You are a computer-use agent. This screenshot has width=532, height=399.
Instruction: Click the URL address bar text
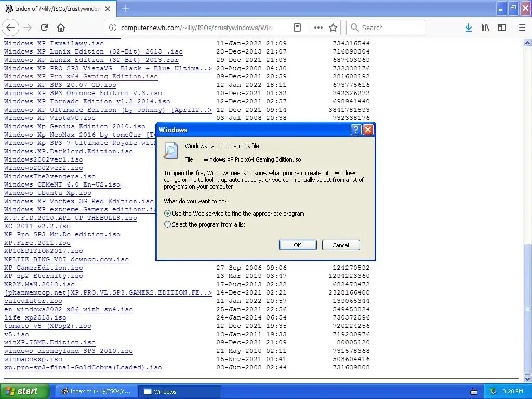pos(197,28)
